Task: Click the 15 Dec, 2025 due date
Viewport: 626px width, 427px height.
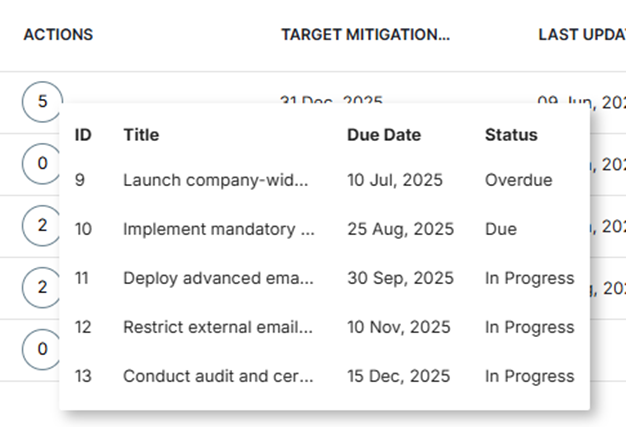Action: tap(398, 376)
